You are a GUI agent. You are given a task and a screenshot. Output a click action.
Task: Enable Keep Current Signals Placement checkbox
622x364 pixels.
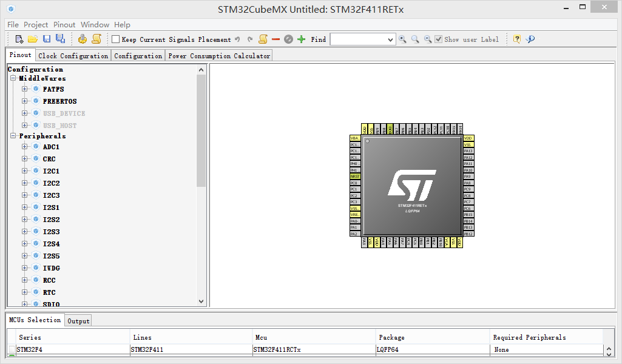115,39
